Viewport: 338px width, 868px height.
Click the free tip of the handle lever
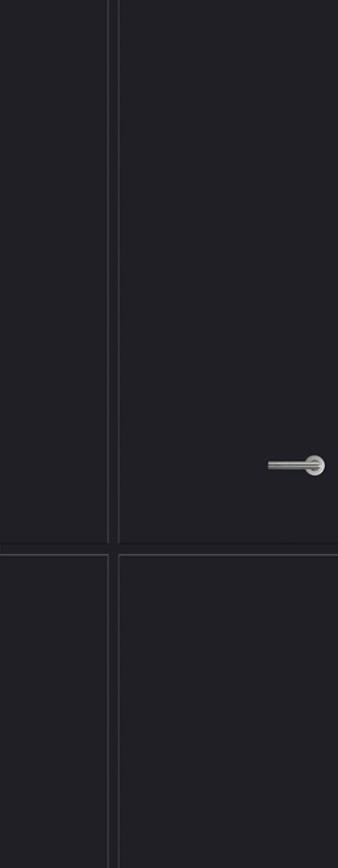coord(270,465)
